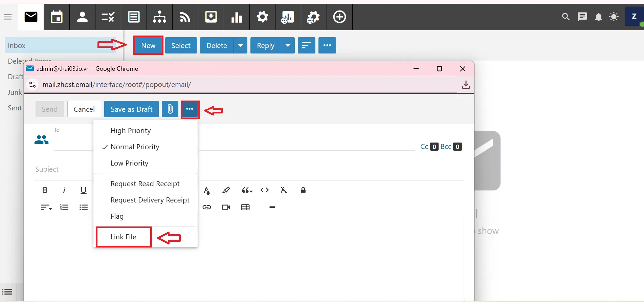Open the Reports bar chart icon

point(237,17)
